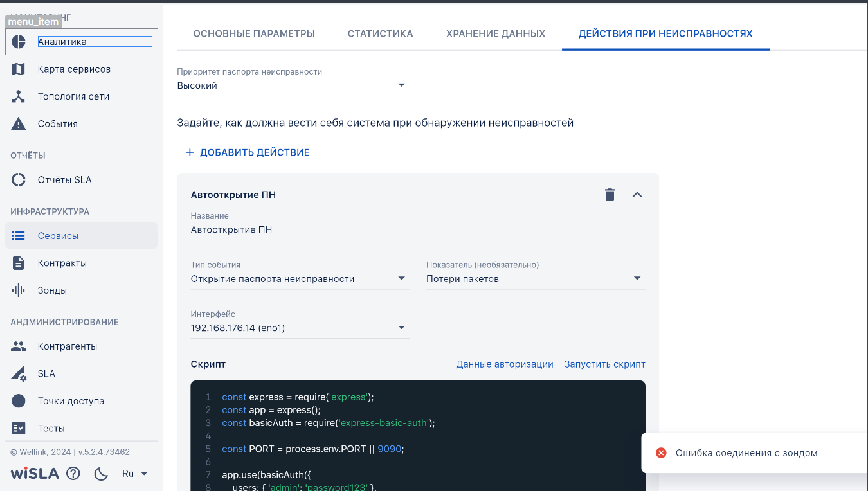Click the Wellink 2024 version text
This screenshot has width=868, height=491.
point(70,452)
